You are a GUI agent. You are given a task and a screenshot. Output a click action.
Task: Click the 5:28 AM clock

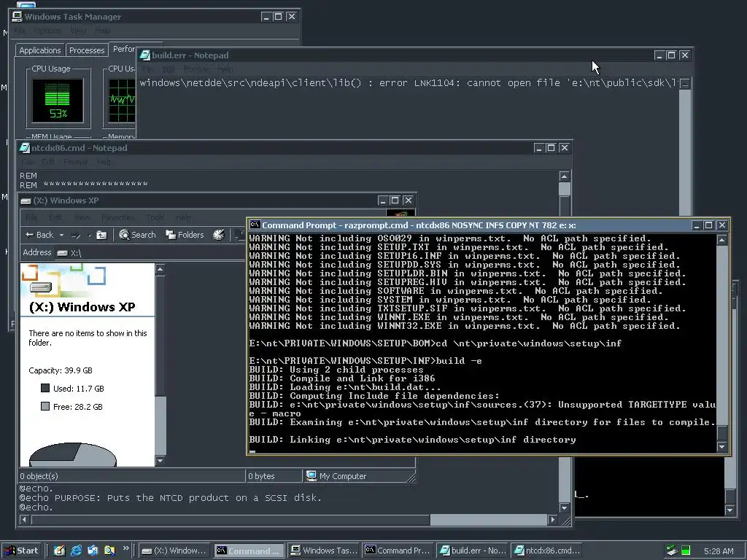[719, 551]
